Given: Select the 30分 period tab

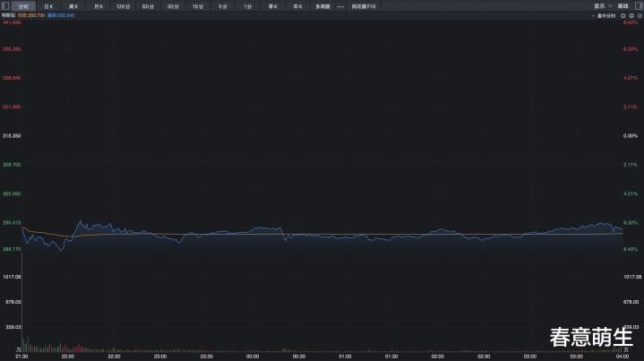Looking at the screenshot, I should click(173, 6).
